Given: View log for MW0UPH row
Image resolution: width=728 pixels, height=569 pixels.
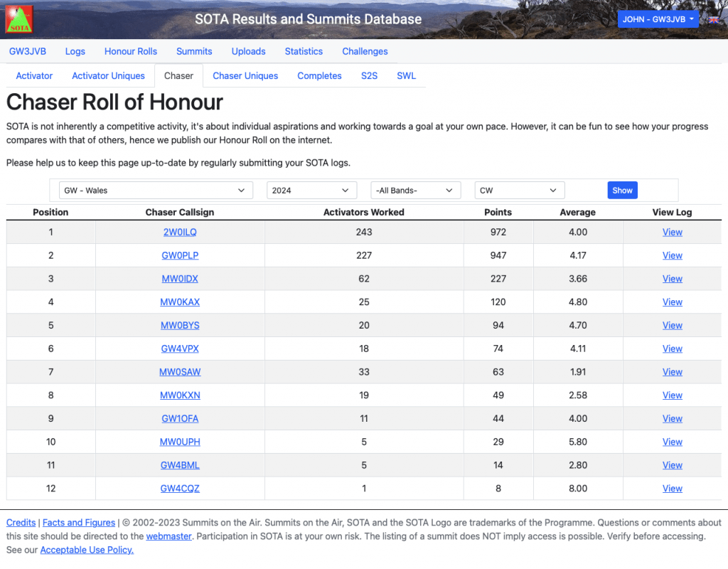Looking at the screenshot, I should (672, 442).
